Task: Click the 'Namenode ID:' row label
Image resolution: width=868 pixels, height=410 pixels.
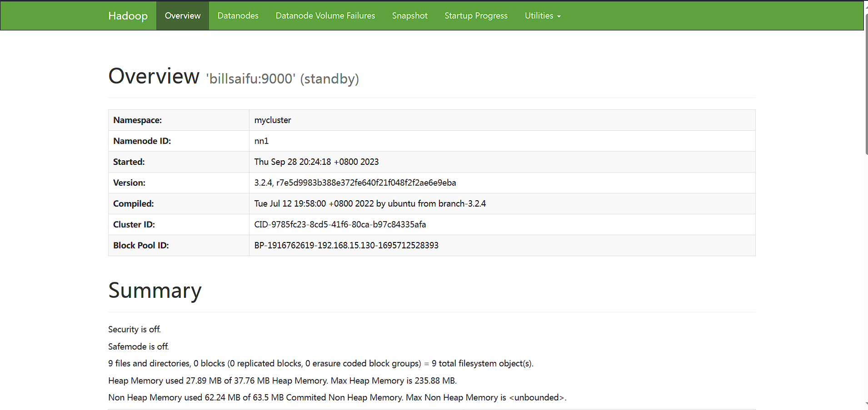Action: [x=142, y=141]
